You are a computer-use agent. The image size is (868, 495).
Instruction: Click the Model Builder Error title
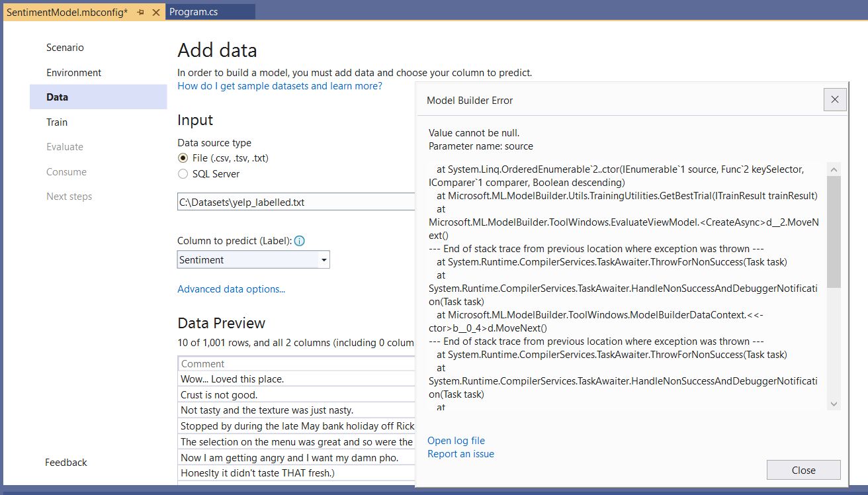point(470,101)
